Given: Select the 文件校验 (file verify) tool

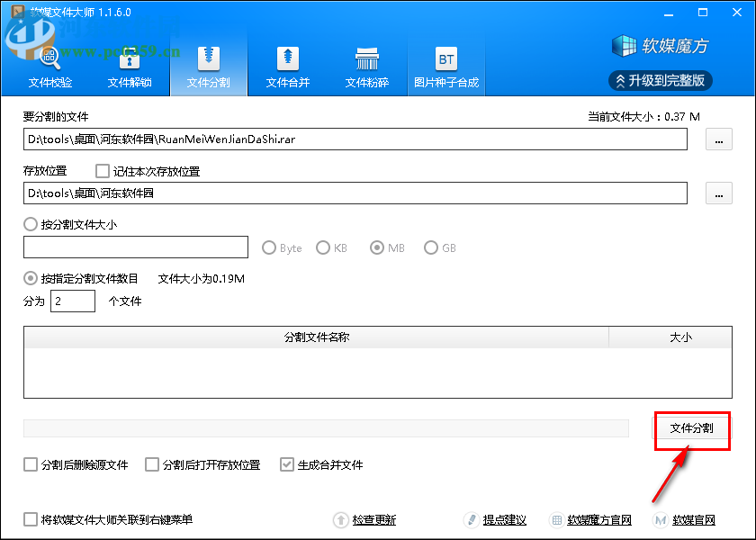Looking at the screenshot, I should (x=49, y=66).
